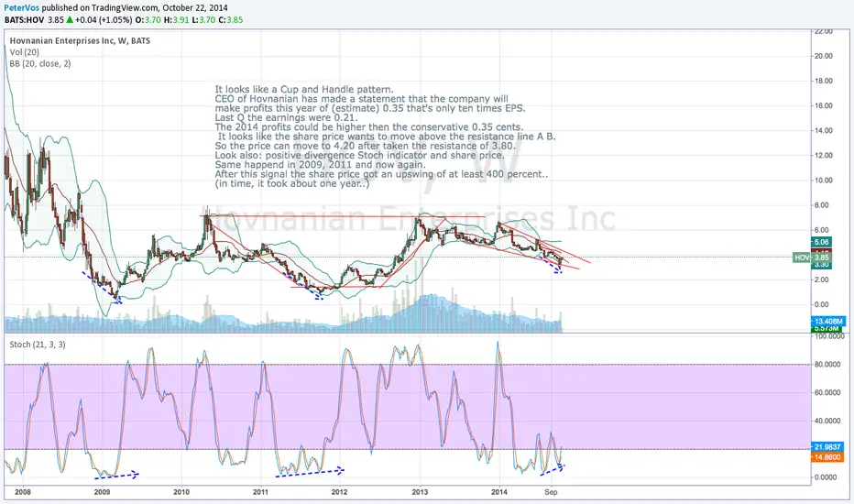Viewport: 854px width, 504px height.
Task: Click the 'resistance line A B' annotation line
Action: click(x=387, y=137)
